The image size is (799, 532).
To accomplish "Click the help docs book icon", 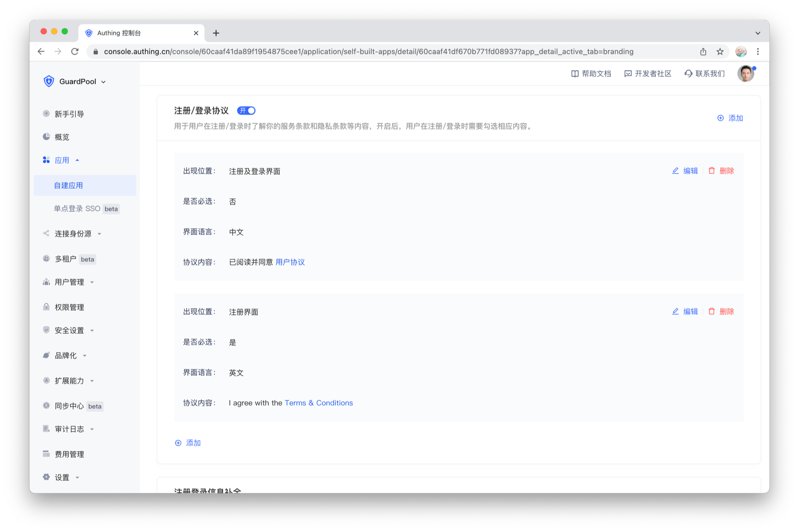I will pos(575,74).
